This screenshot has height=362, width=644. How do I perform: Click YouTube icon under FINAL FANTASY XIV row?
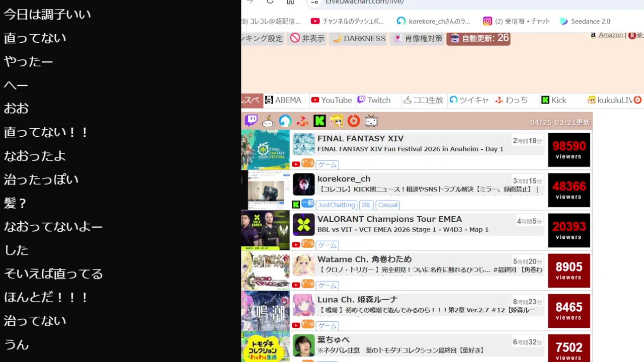pos(296,164)
